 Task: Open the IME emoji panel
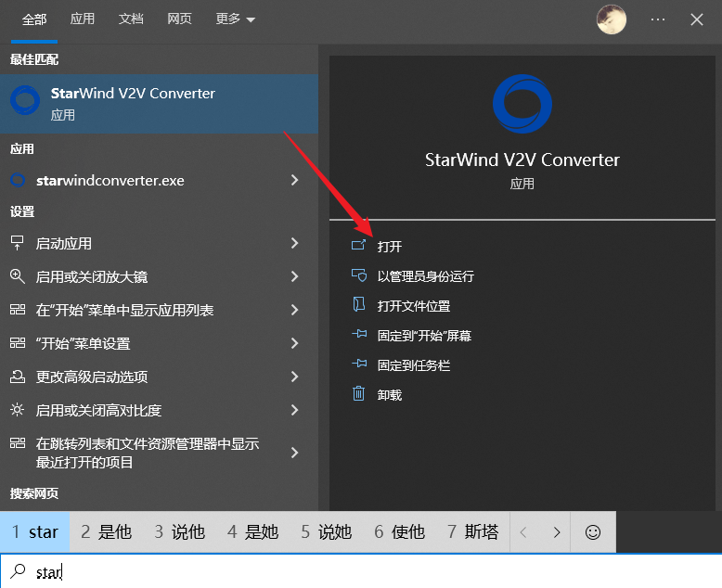[x=593, y=532]
